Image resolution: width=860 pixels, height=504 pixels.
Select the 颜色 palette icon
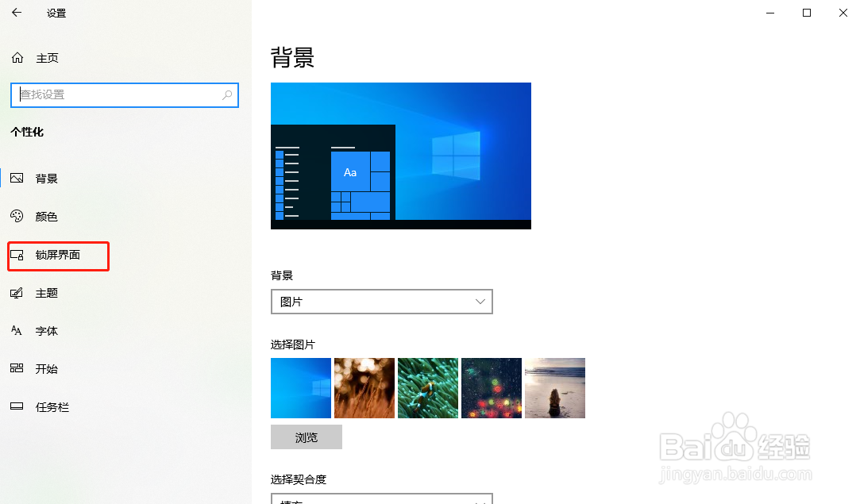coord(17,216)
